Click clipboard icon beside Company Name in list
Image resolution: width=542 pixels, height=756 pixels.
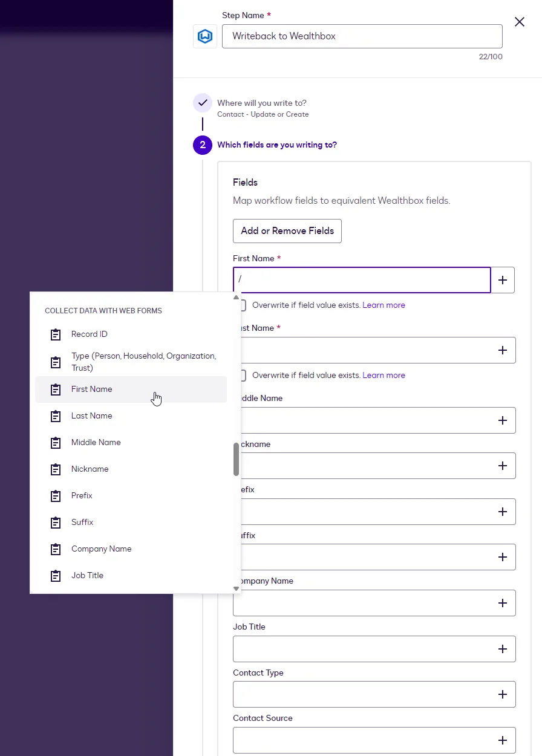56,549
